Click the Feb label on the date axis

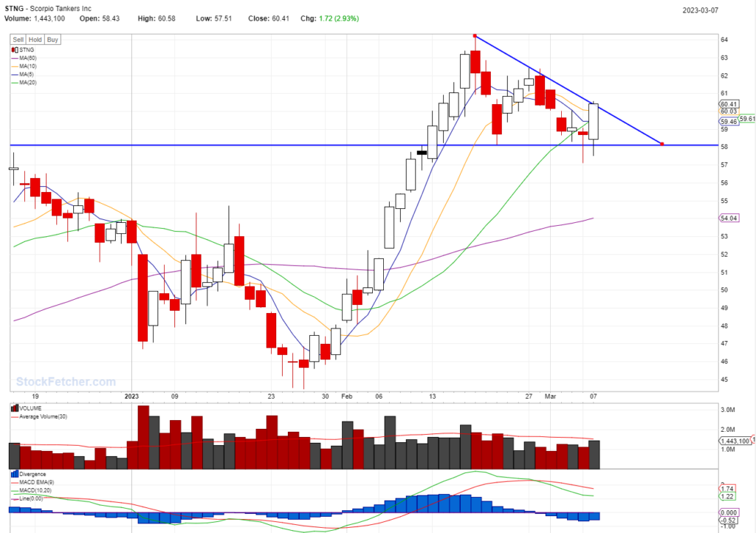point(347,396)
